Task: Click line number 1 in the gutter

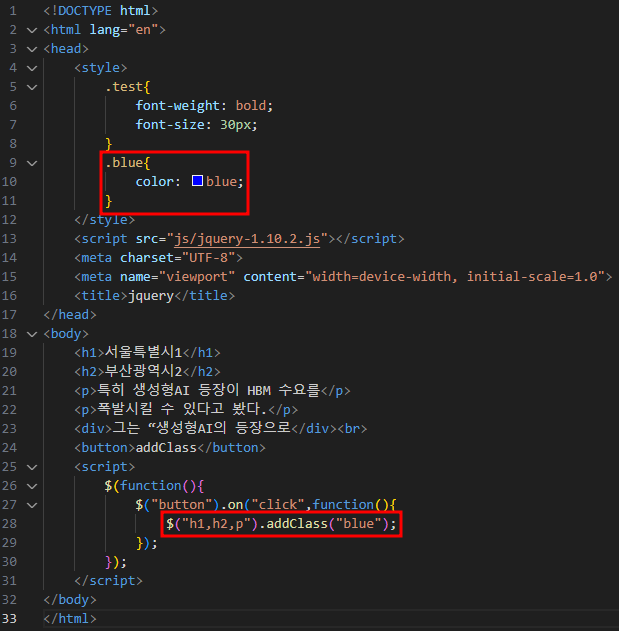Action: tap(13, 10)
